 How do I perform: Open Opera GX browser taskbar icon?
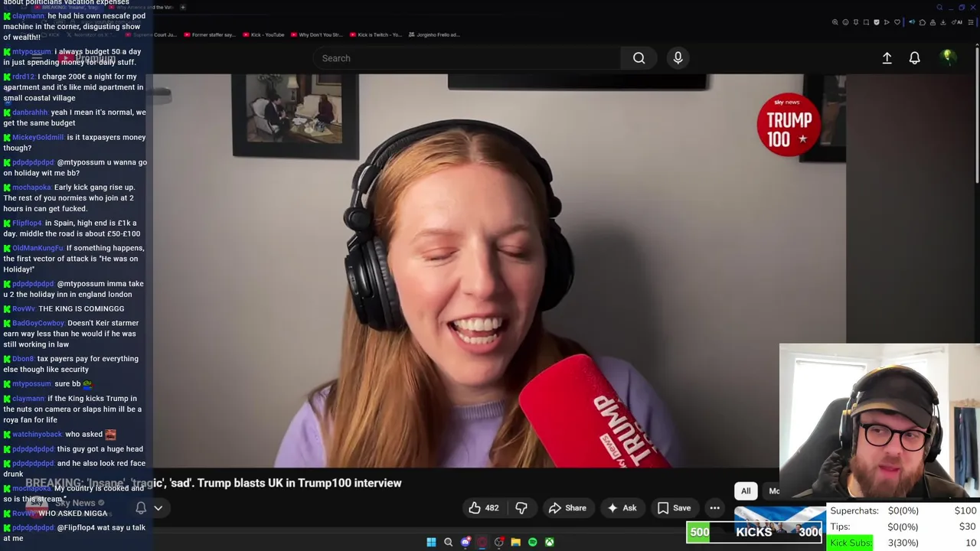point(482,542)
